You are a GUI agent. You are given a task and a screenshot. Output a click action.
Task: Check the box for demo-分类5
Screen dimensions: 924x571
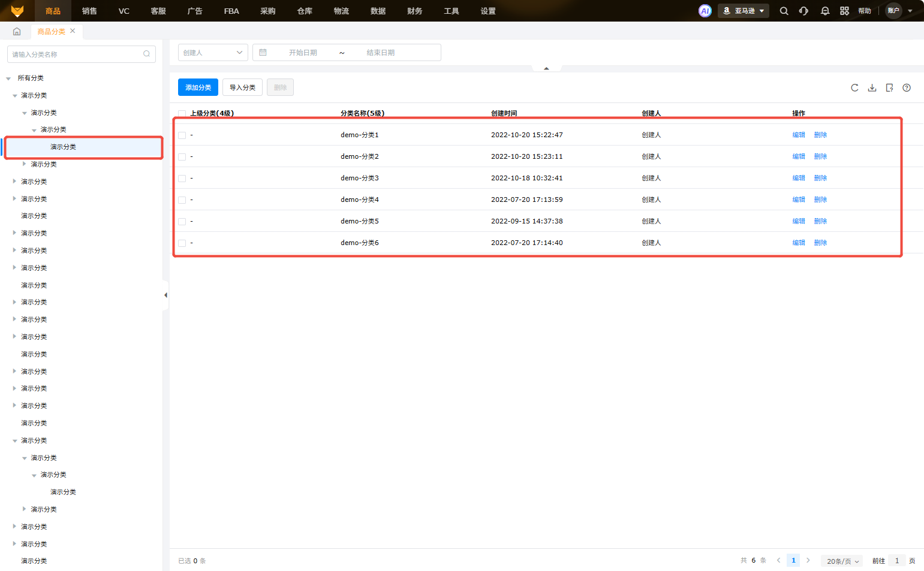182,222
